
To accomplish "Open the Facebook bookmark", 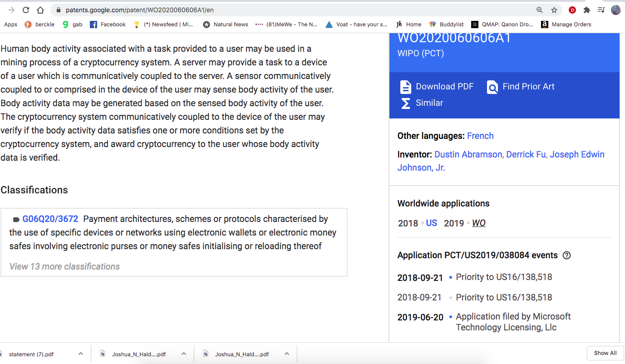I will click(x=108, y=25).
